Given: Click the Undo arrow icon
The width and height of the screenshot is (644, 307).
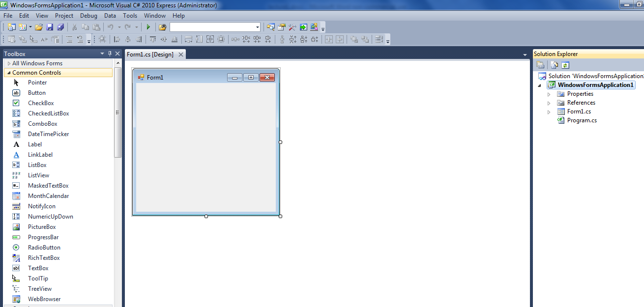Looking at the screenshot, I should pyautogui.click(x=111, y=27).
